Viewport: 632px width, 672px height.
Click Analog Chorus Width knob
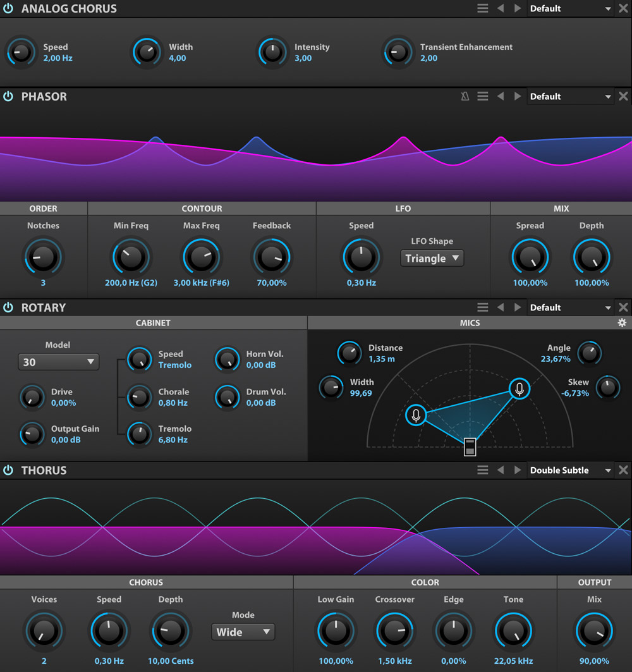pos(146,52)
